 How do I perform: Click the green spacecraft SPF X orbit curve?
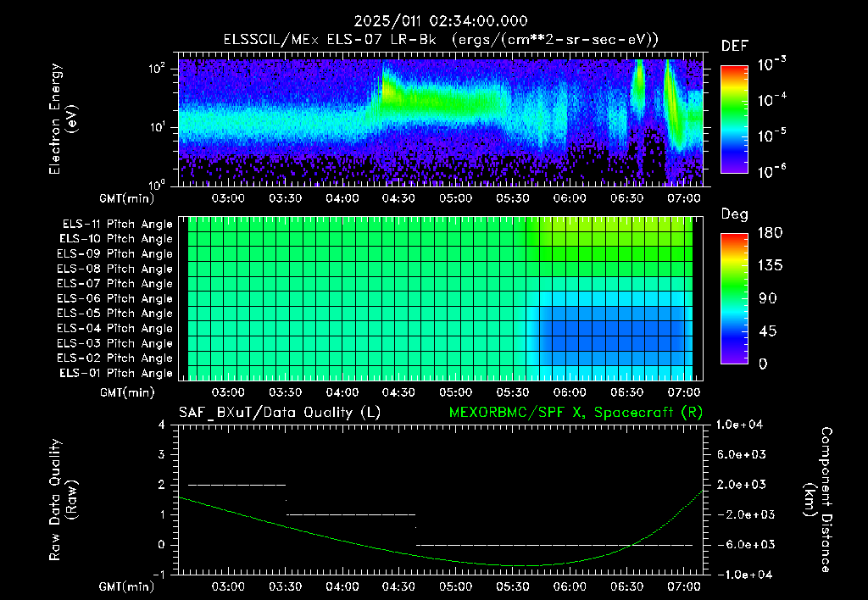point(441,529)
